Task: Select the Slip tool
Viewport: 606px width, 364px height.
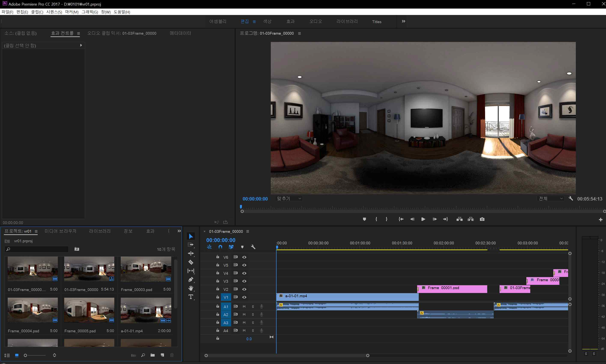Action: pyautogui.click(x=191, y=271)
